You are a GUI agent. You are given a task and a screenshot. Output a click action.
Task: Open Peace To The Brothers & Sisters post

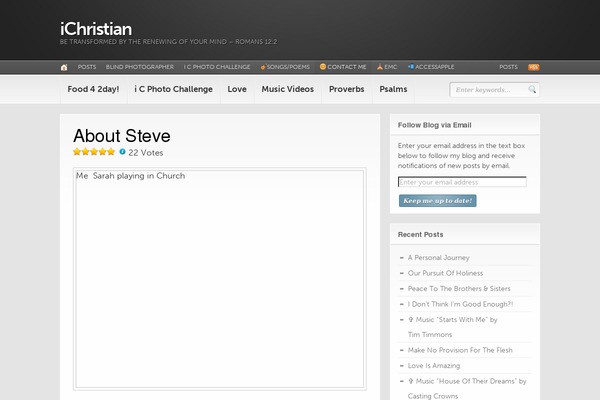click(459, 289)
